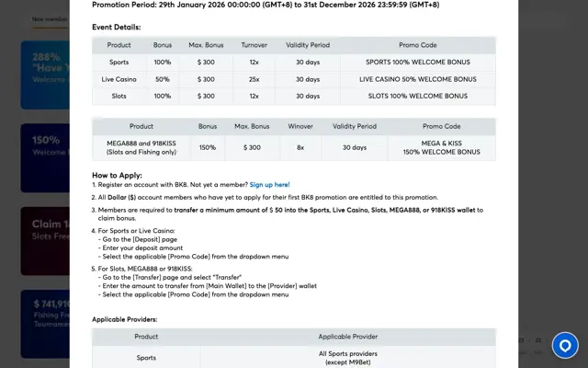Click the "Live Casino" product cell
Image resolution: width=588 pixels, height=368 pixels.
(119, 79)
